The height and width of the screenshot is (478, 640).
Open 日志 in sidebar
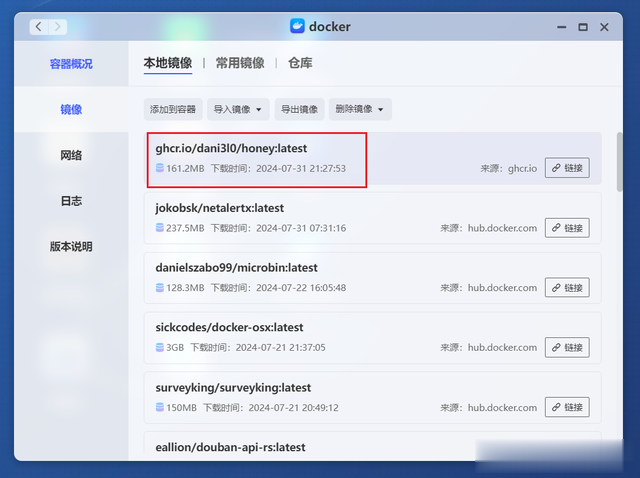(x=71, y=201)
